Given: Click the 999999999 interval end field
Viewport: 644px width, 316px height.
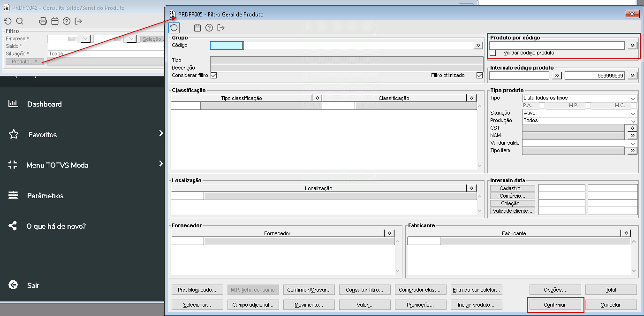Looking at the screenshot, I should (x=595, y=76).
